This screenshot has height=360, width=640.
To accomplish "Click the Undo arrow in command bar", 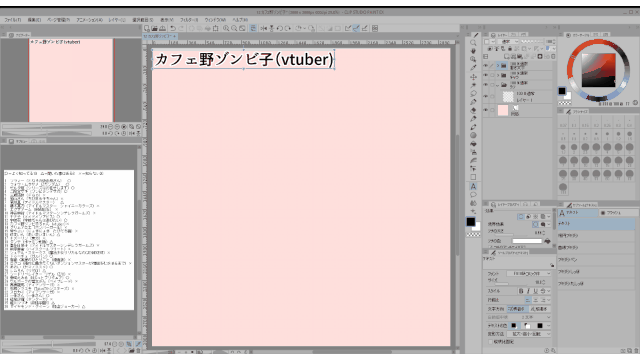I will 173,29.
